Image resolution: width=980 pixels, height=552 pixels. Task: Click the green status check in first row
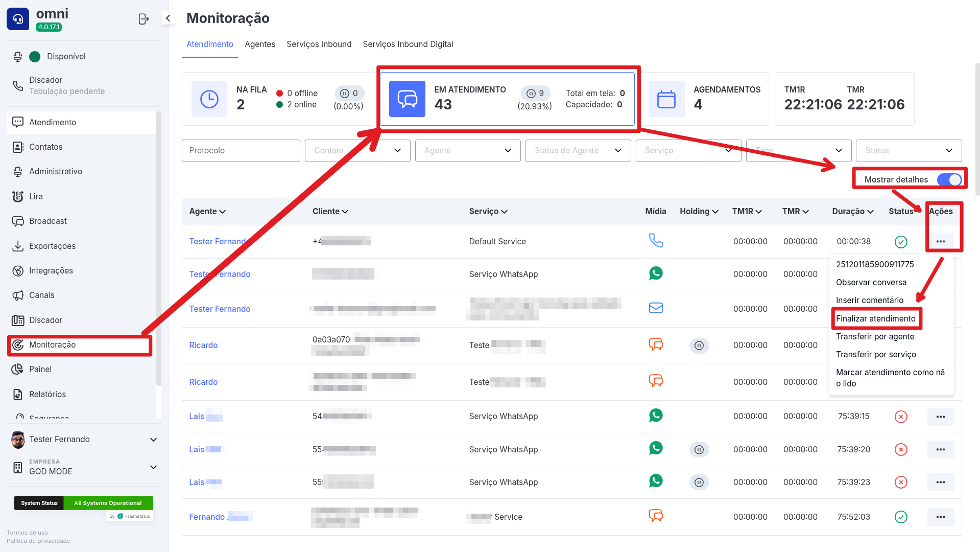click(901, 242)
